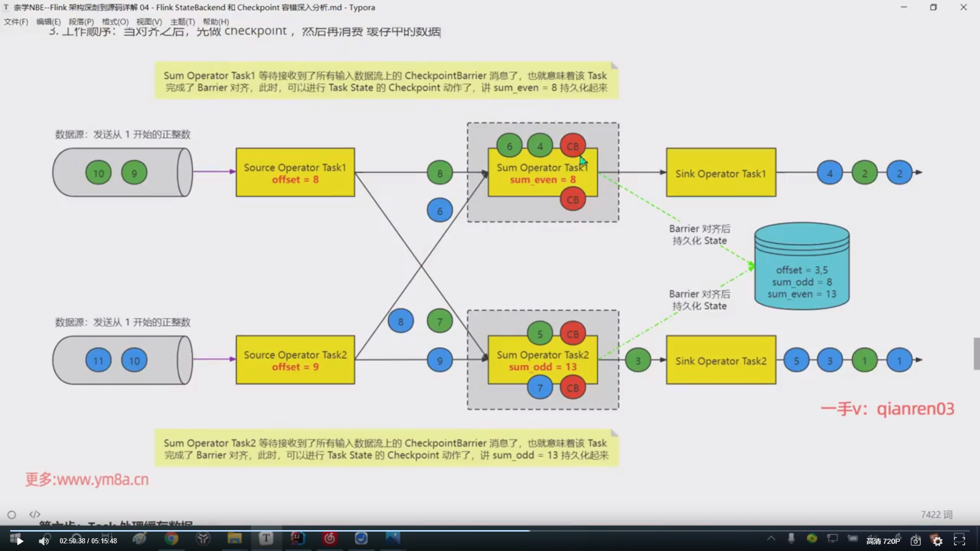Viewport: 980px width, 551px height.
Task: Open NetEase Music taskbar icon
Action: [x=330, y=538]
